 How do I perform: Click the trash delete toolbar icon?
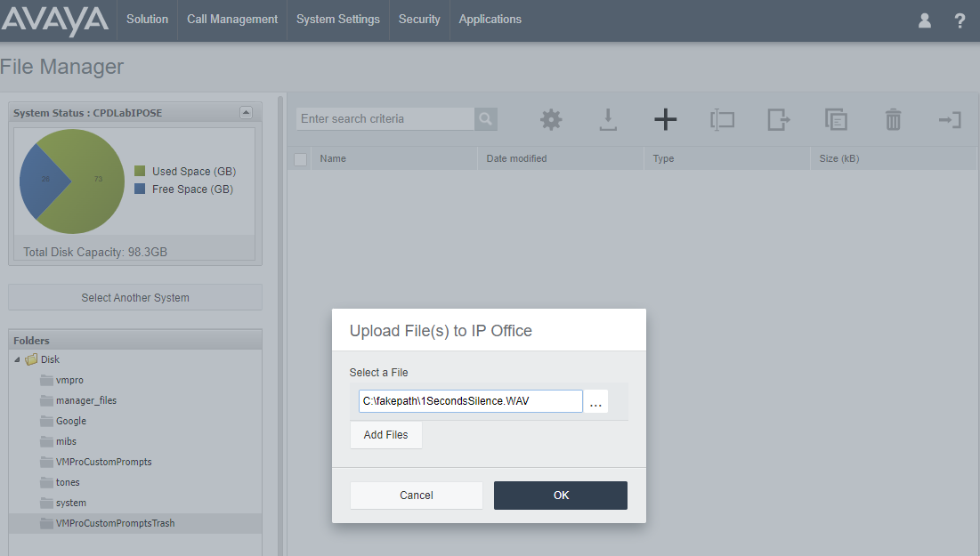pos(893,119)
